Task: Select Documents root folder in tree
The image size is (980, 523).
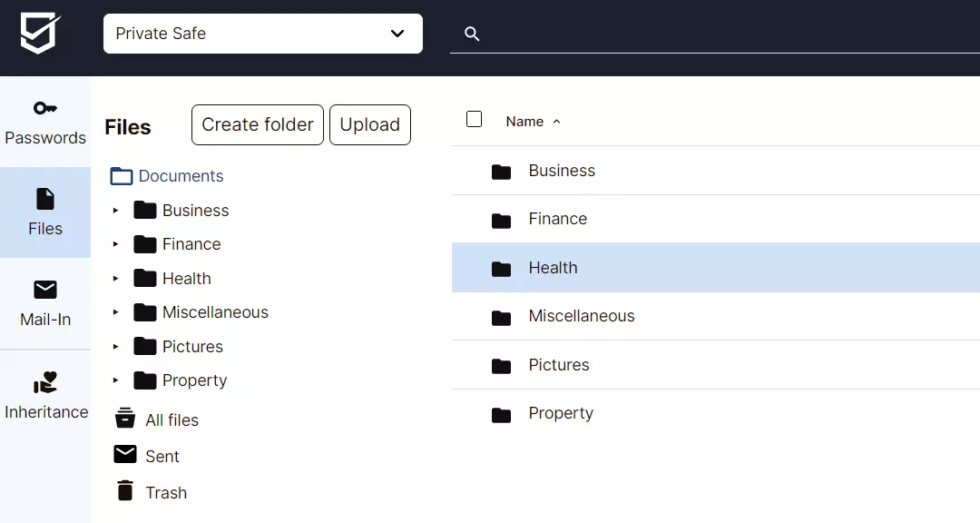Action: click(180, 176)
